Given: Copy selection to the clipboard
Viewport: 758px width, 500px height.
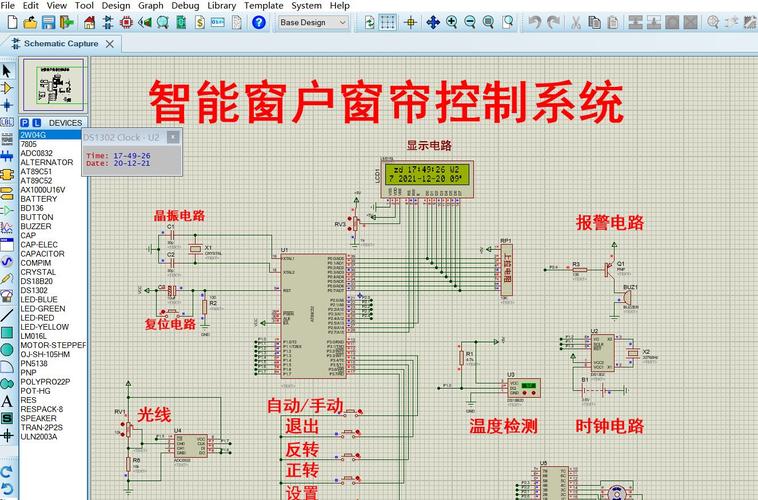Looking at the screenshot, I should click(x=594, y=22).
